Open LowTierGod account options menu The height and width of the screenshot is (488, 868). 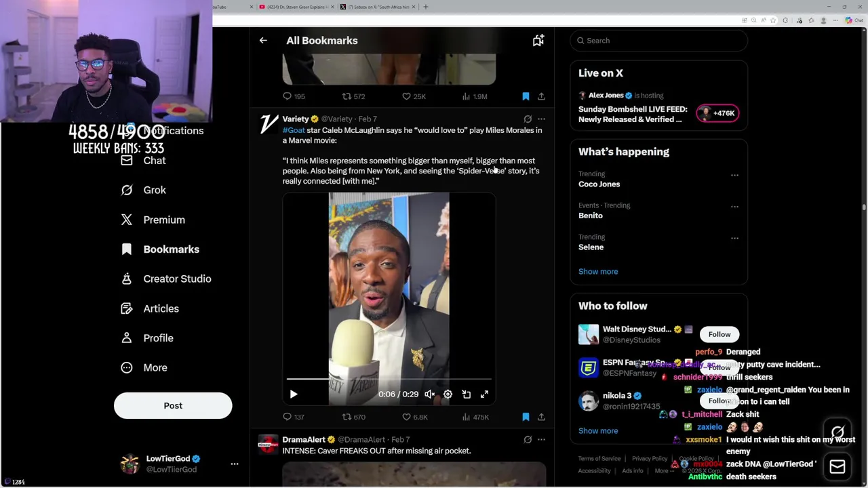pos(235,464)
